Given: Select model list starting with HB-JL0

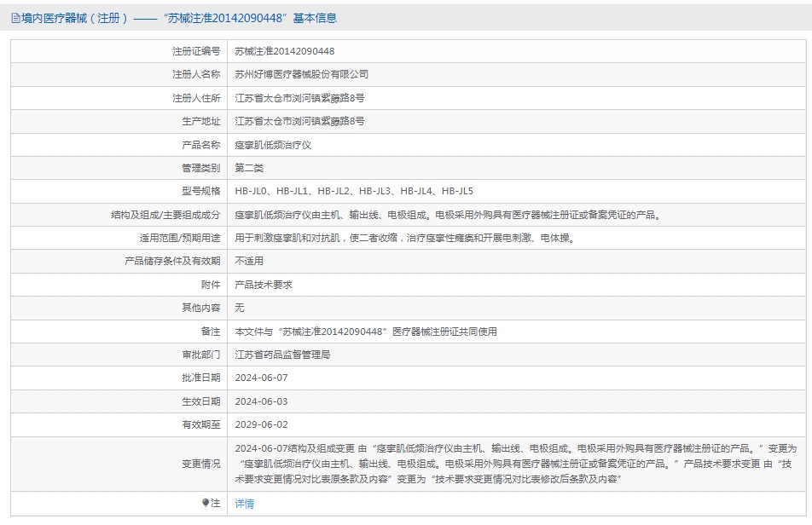Looking at the screenshot, I should tap(354, 192).
